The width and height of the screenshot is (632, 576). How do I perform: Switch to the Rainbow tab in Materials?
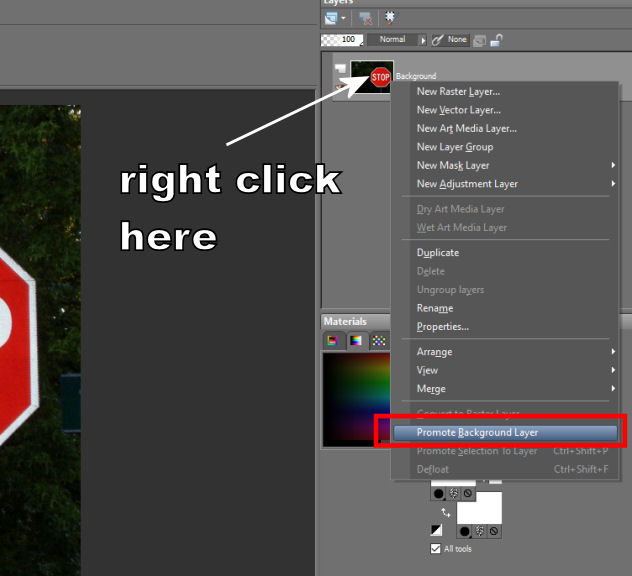pos(356,341)
